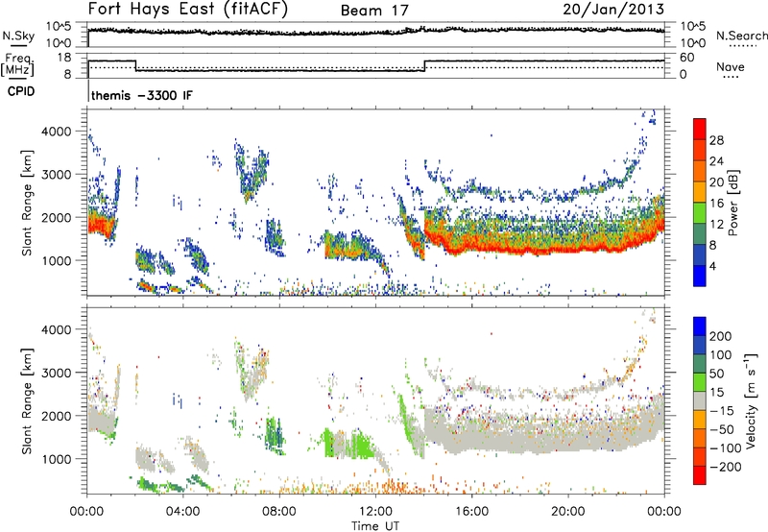The width and height of the screenshot is (768, 532).
Task: Click the '18' tick on the frequency axis
Action: 65,58
